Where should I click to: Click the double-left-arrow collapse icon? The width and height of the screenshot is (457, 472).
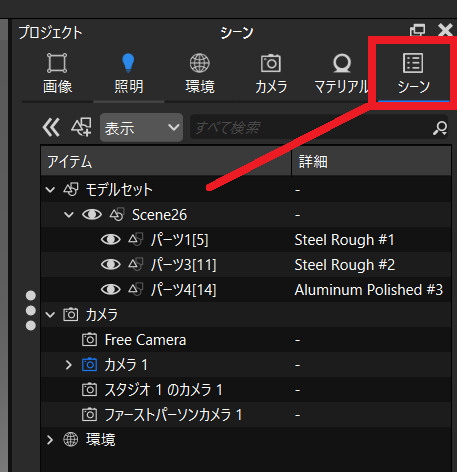click(x=51, y=127)
